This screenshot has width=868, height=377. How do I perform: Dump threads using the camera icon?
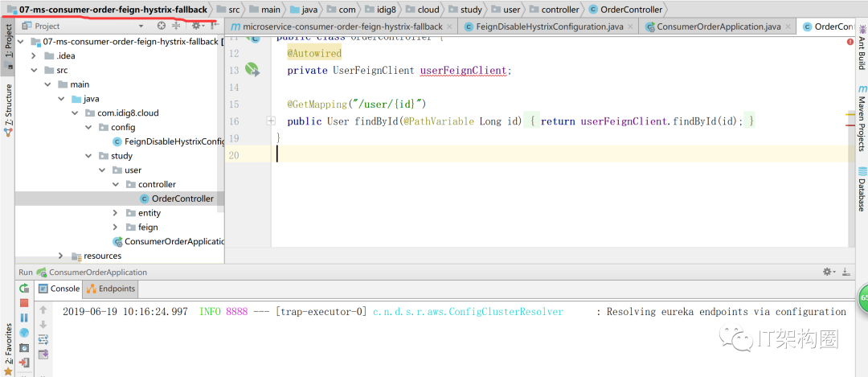pos(24,347)
